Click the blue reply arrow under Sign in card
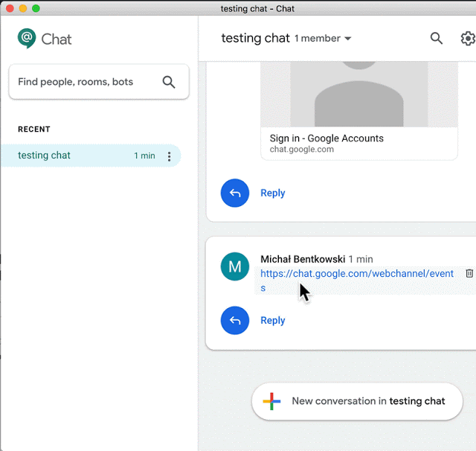476x451 pixels. point(235,193)
